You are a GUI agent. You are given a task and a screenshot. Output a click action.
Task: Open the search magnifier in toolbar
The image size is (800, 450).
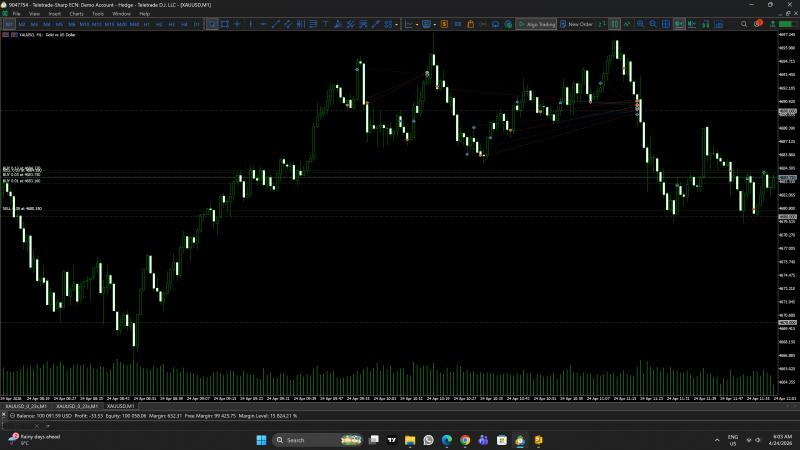[x=744, y=24]
